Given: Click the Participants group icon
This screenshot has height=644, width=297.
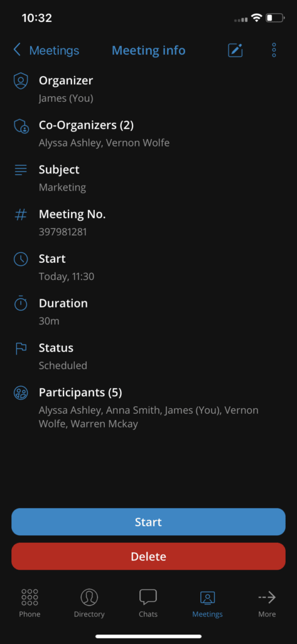Looking at the screenshot, I should click(x=21, y=392).
